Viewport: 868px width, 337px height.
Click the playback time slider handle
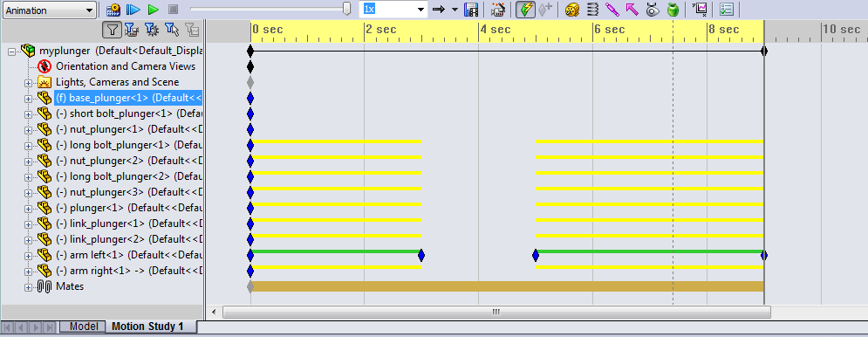coord(347,9)
